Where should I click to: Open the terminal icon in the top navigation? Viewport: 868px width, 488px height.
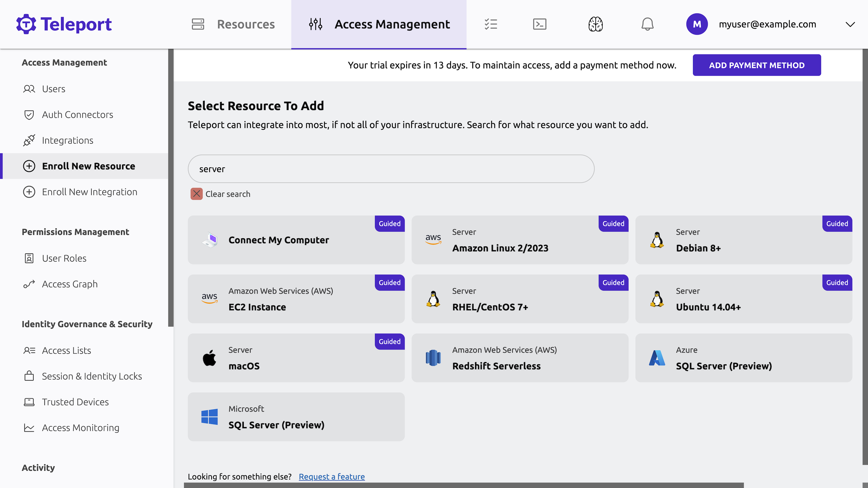539,24
